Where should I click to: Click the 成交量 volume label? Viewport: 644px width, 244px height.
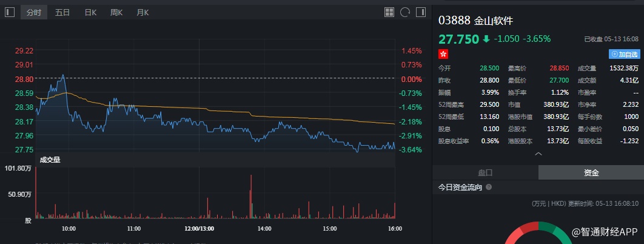click(50, 160)
